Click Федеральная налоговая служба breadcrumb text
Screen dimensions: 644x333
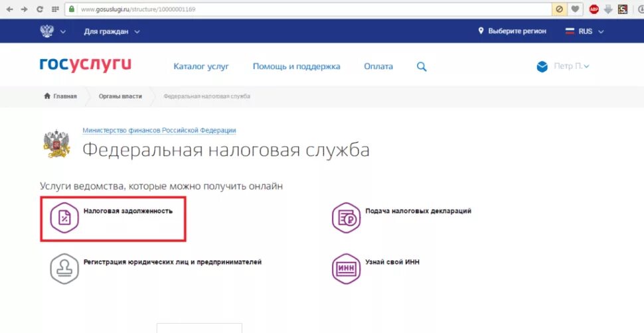(x=206, y=96)
